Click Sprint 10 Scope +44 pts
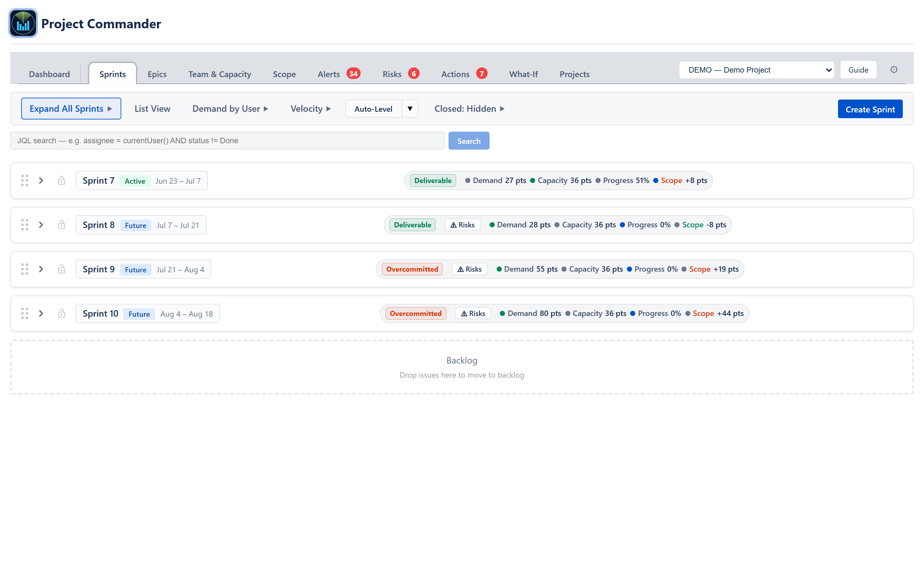The width and height of the screenshot is (924, 578). coord(714,313)
